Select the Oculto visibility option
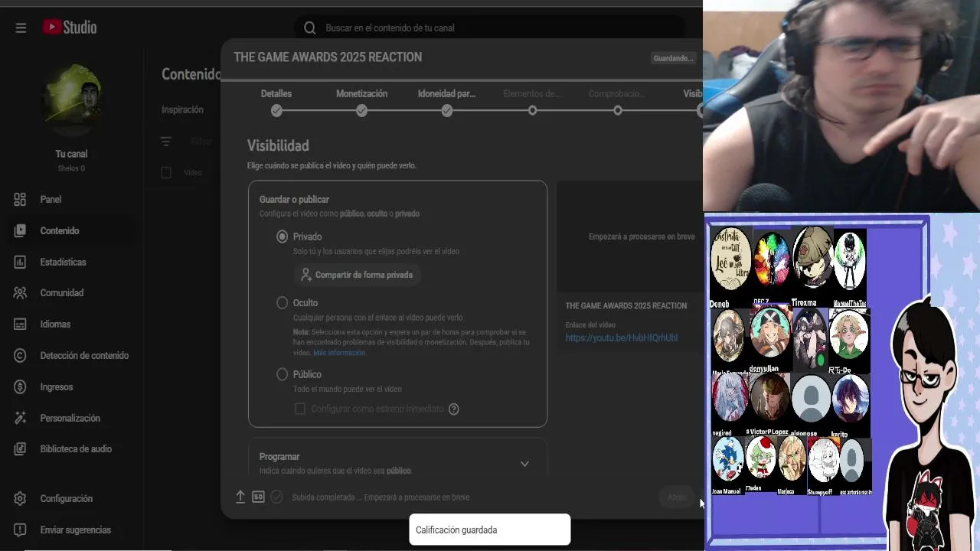The image size is (980, 551). pos(283,303)
